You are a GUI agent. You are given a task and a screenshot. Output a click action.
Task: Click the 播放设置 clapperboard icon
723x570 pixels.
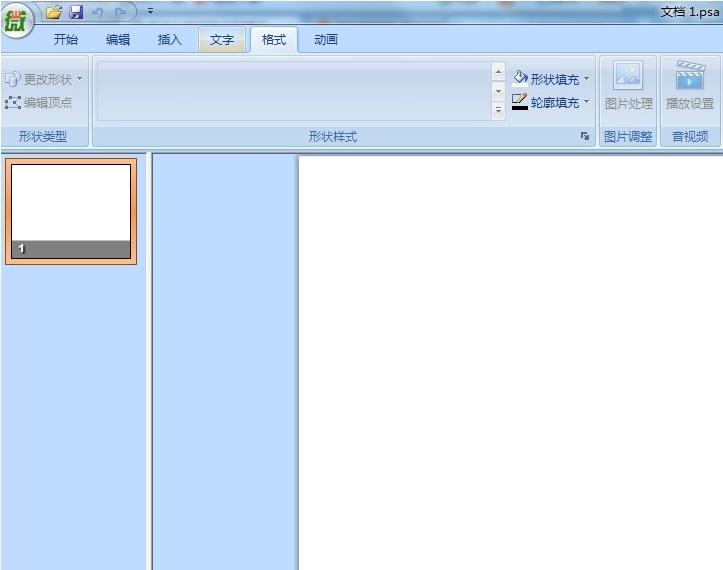[690, 77]
